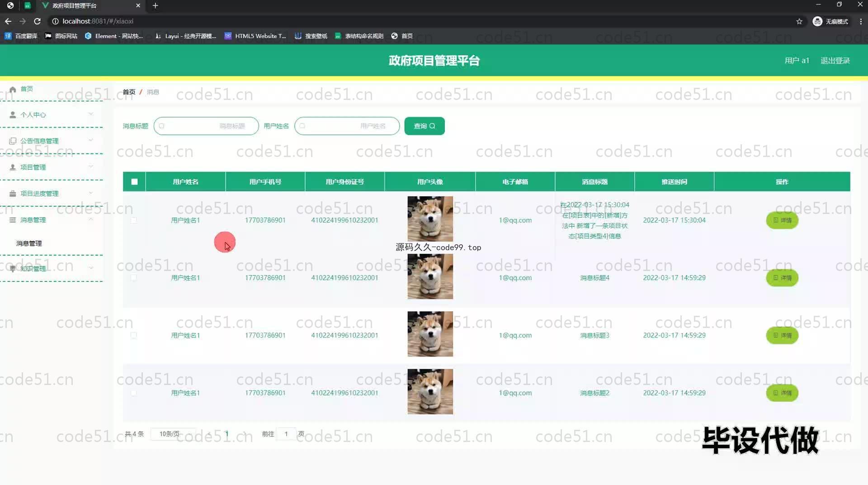Click the 用户 a1 account label
The image size is (868, 485).
pos(797,61)
